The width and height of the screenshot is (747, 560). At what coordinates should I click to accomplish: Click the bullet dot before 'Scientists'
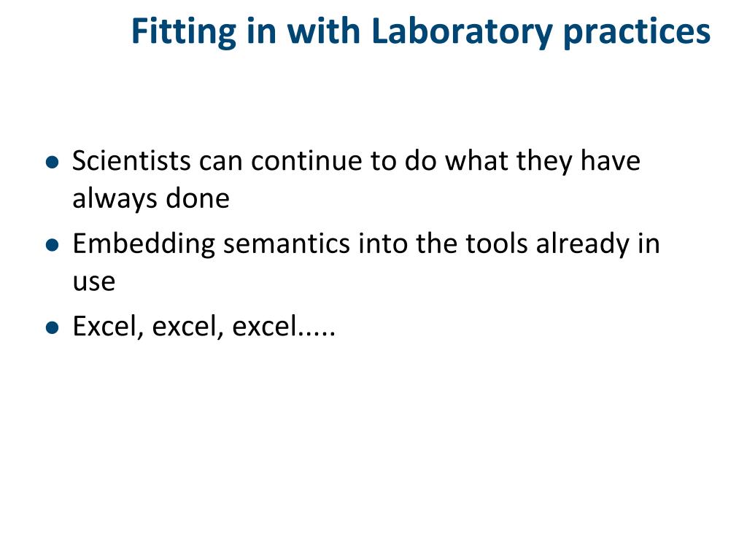point(52,163)
